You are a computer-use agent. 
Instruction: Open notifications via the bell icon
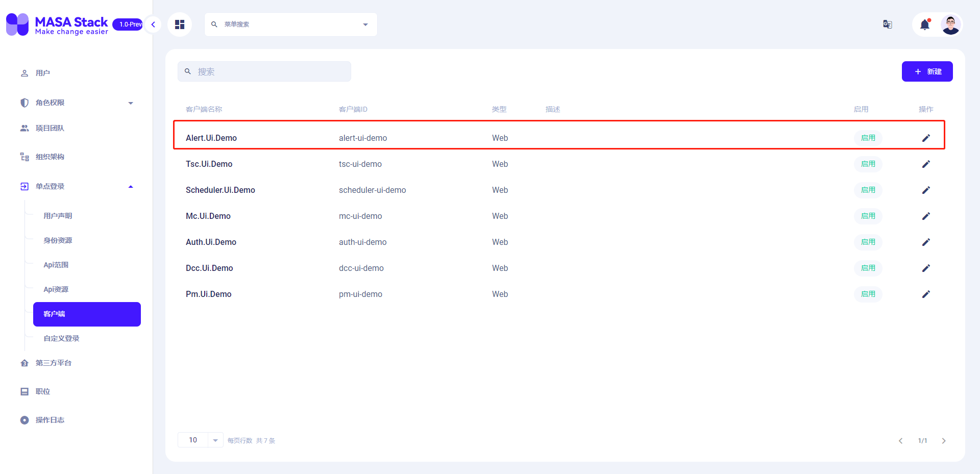click(925, 24)
